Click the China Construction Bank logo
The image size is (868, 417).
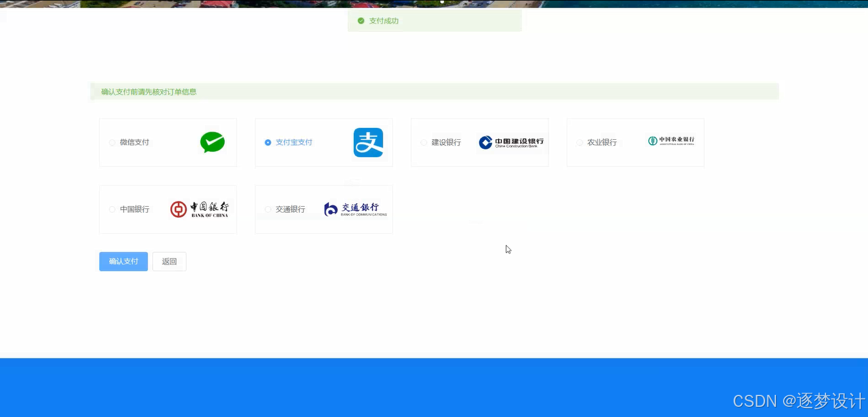pyautogui.click(x=511, y=142)
